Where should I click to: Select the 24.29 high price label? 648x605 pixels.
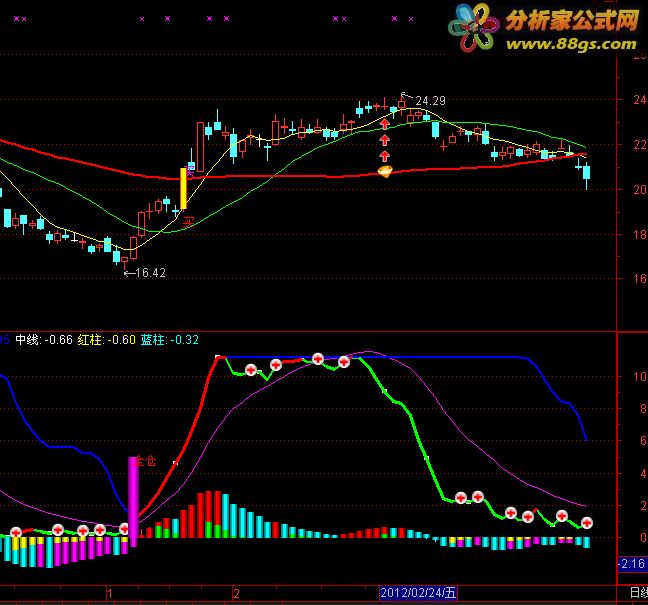pyautogui.click(x=430, y=101)
